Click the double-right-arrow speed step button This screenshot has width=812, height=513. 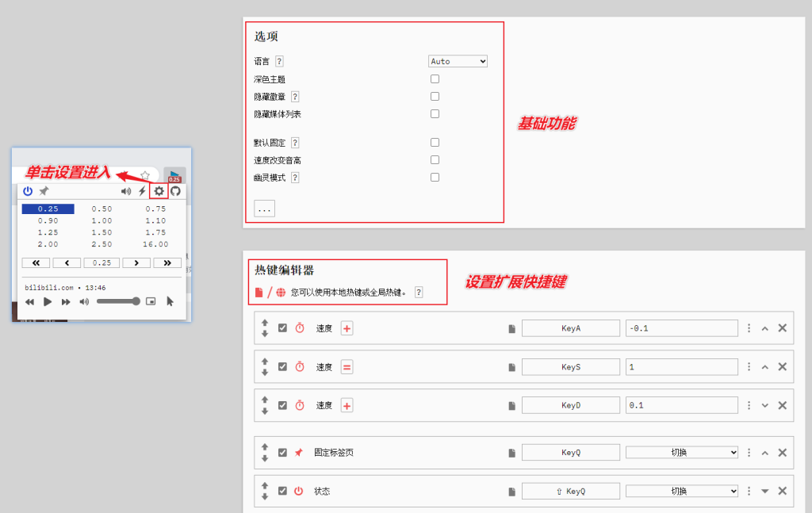coord(167,262)
